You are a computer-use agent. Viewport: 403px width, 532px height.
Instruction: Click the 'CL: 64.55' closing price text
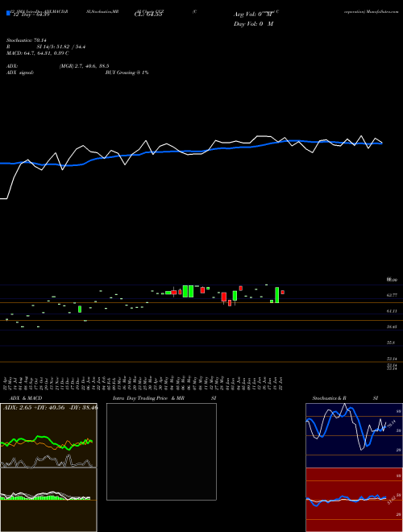(148, 15)
